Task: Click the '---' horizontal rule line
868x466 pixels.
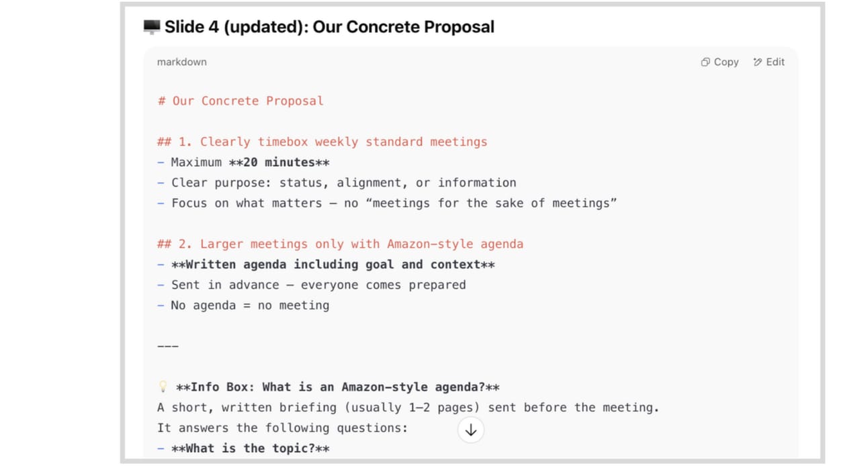Action: point(168,346)
